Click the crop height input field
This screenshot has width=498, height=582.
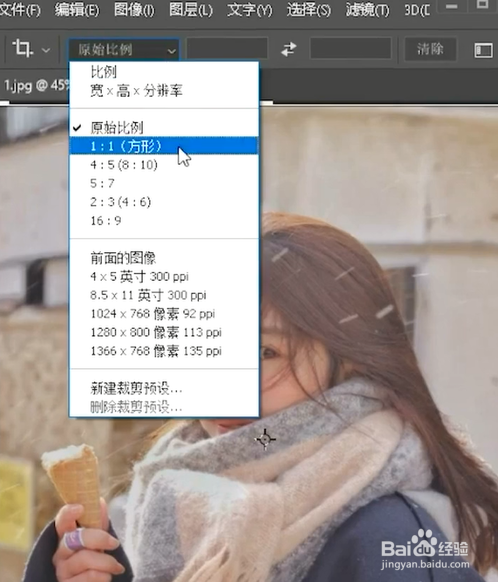pyautogui.click(x=350, y=48)
